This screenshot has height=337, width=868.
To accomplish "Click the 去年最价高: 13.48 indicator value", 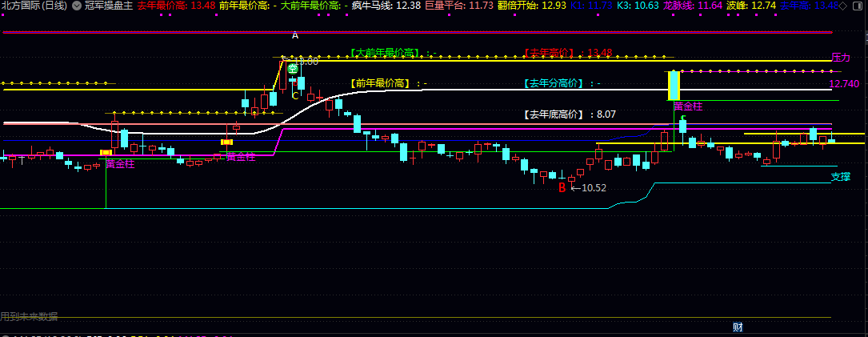I will point(175,6).
